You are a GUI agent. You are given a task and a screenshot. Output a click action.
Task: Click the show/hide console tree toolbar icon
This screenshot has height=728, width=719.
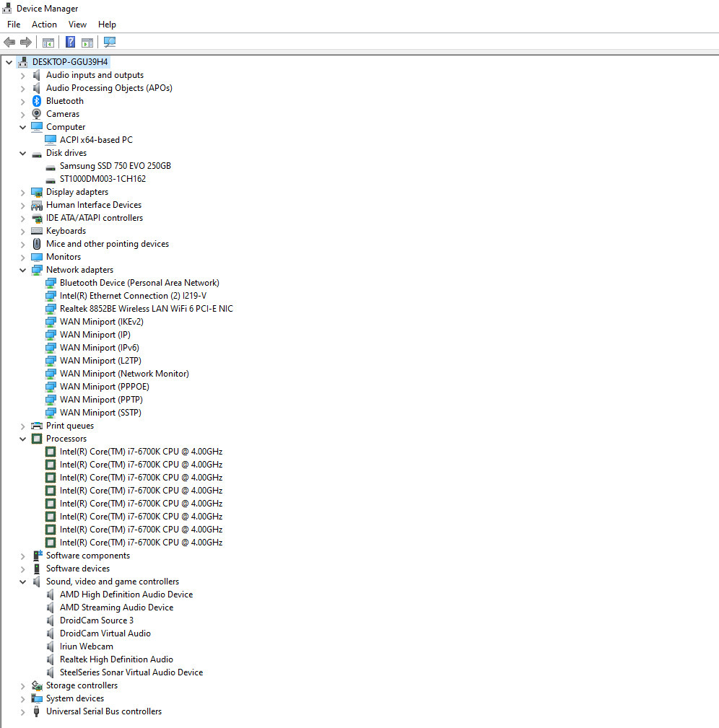(x=48, y=43)
